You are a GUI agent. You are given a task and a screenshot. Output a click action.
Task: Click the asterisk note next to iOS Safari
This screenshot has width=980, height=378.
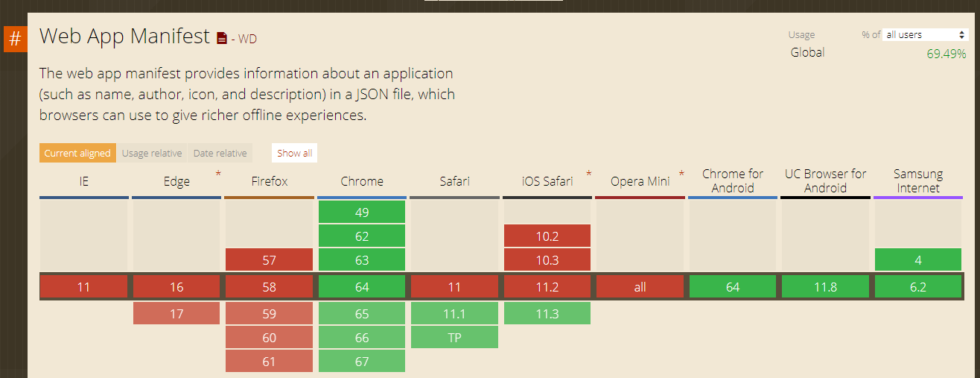(x=589, y=174)
